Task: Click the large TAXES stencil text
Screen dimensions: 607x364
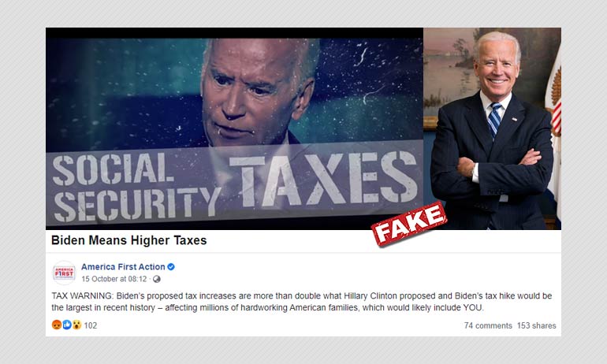Action: [x=323, y=180]
